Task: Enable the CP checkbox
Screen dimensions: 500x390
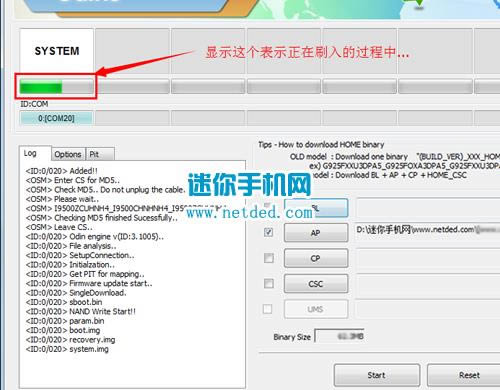Action: (x=269, y=258)
